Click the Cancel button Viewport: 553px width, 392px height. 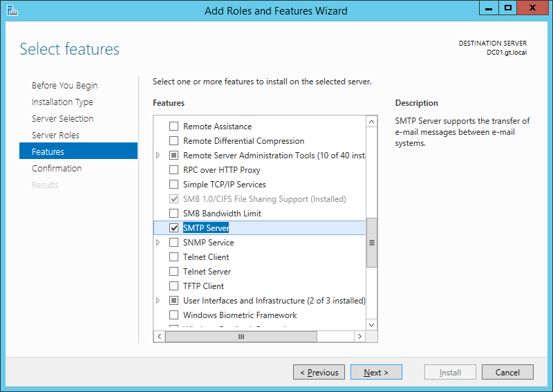click(507, 372)
